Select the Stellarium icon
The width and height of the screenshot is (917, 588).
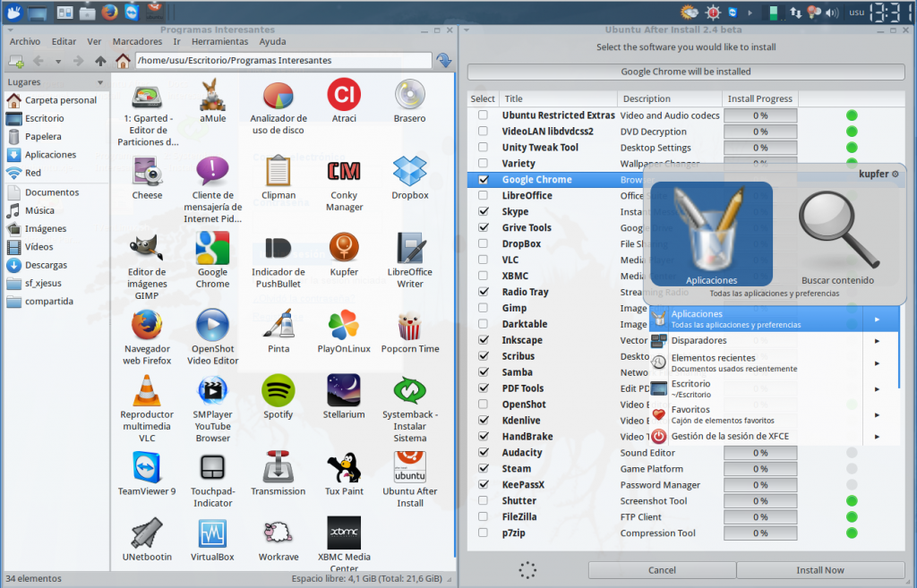(x=344, y=390)
